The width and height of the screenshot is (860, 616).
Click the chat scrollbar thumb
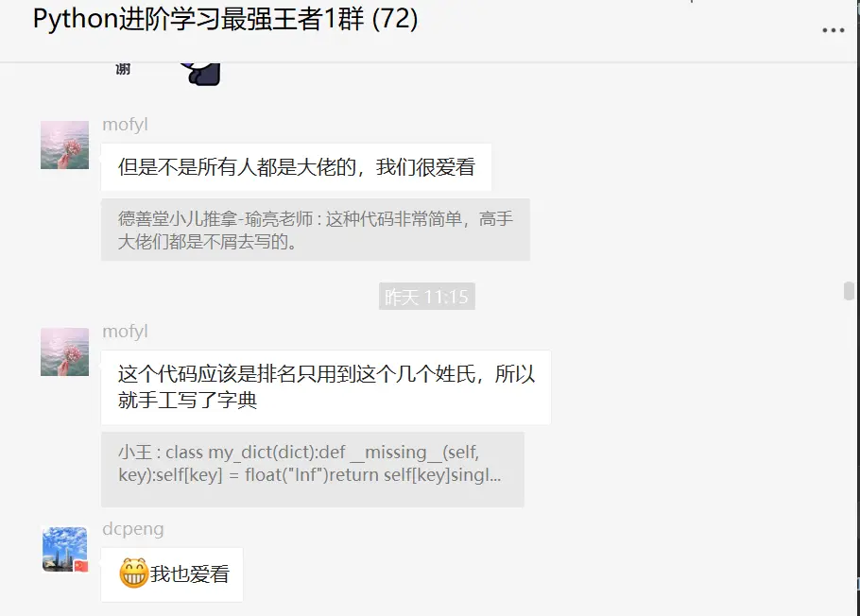[849, 291]
